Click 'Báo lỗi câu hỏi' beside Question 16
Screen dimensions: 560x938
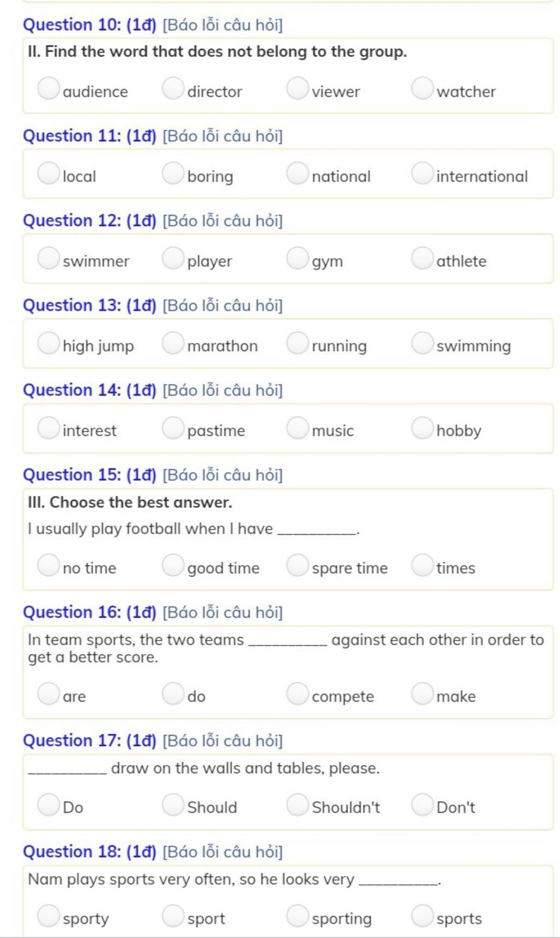tap(223, 612)
